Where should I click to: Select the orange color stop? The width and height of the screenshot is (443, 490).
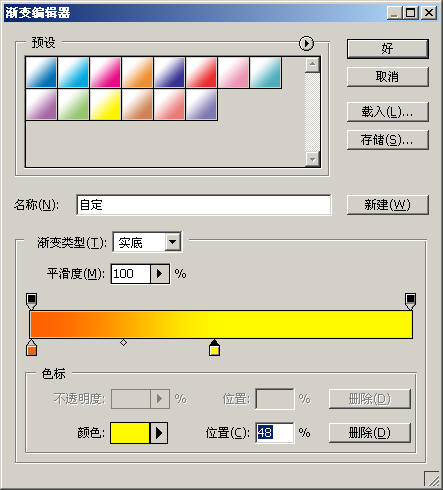(31, 348)
